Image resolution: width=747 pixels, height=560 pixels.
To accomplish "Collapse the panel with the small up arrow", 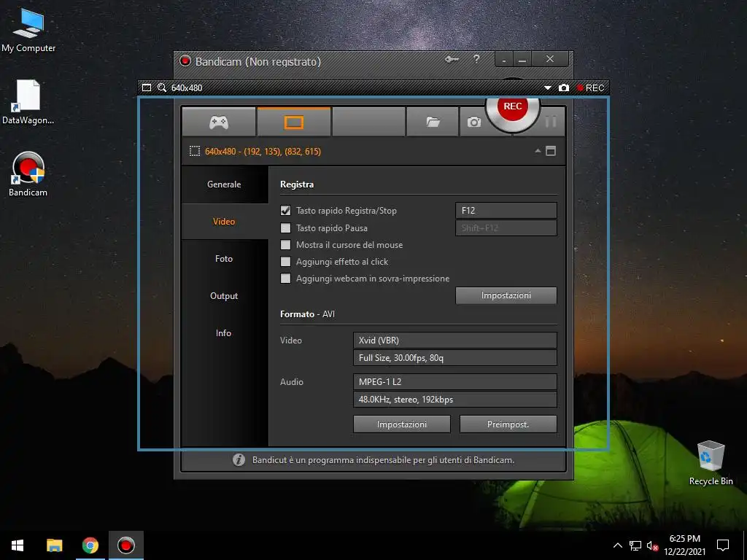I will tap(538, 151).
